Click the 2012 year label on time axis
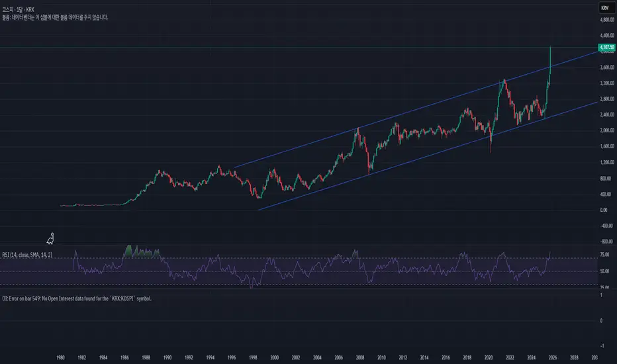This screenshot has width=617, height=364. (x=403, y=357)
